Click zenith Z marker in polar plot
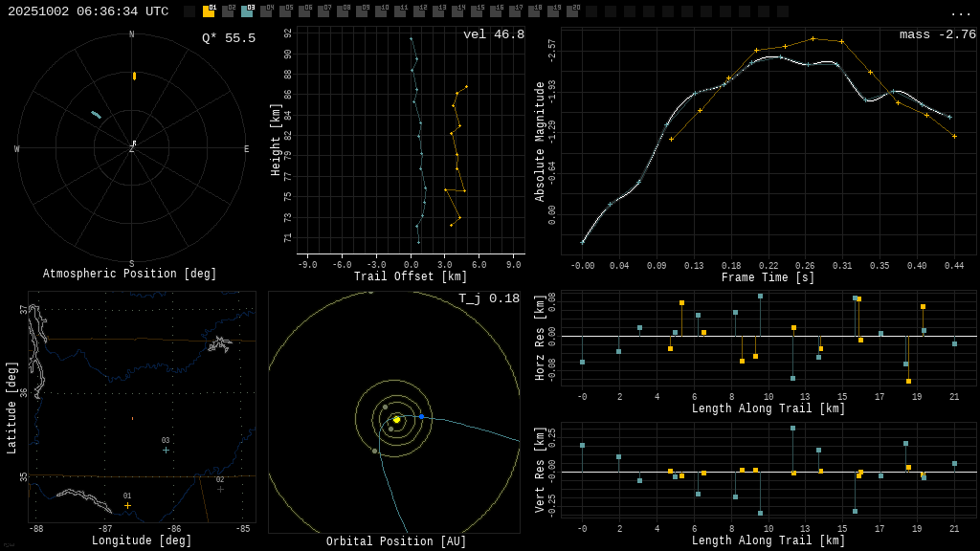Screen dimensions: 980x551 point(132,149)
